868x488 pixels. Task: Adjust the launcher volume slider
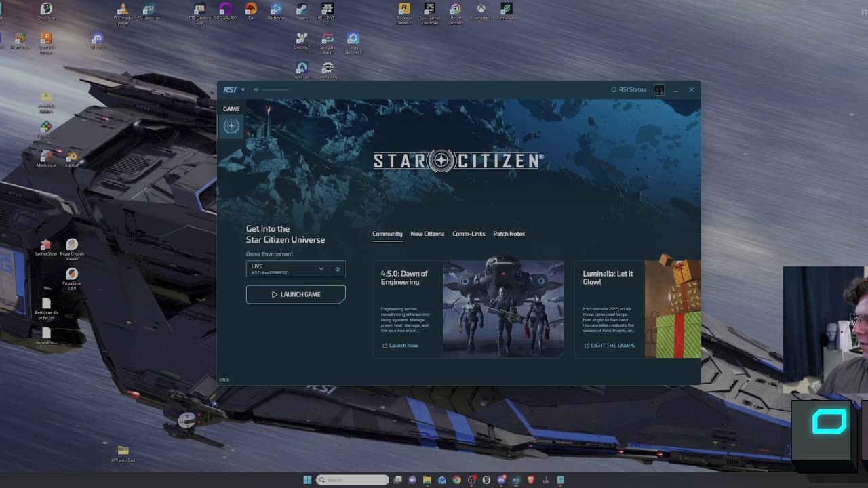click(275, 89)
